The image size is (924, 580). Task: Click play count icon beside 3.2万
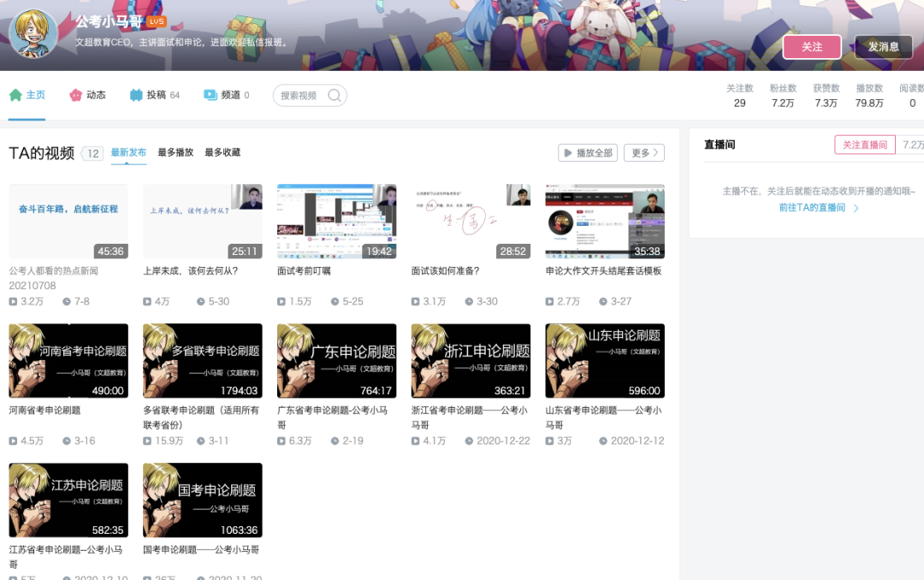coord(13,302)
